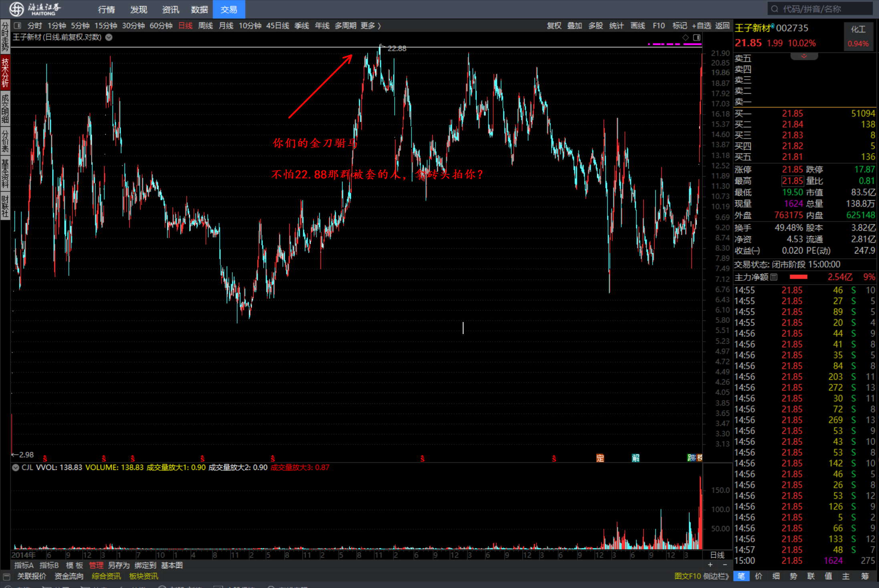Click the 多股 toolbar button
This screenshot has height=588, width=879.
click(595, 26)
